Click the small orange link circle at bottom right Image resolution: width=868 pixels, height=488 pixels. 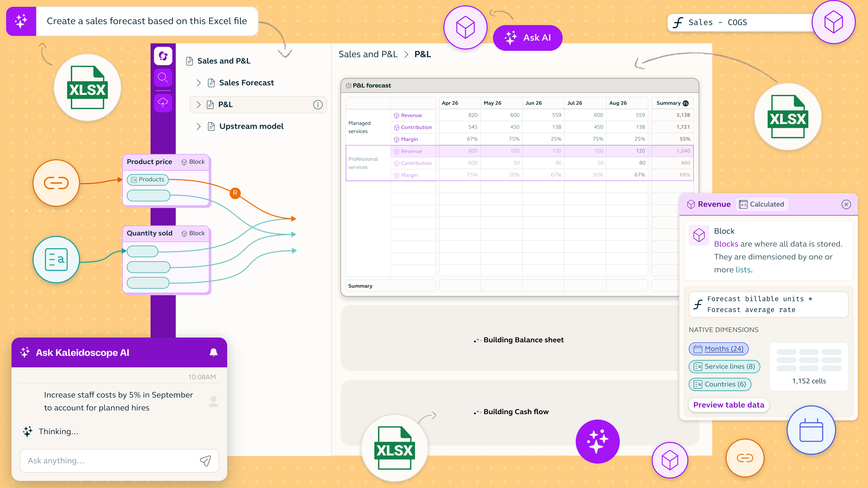(x=745, y=458)
